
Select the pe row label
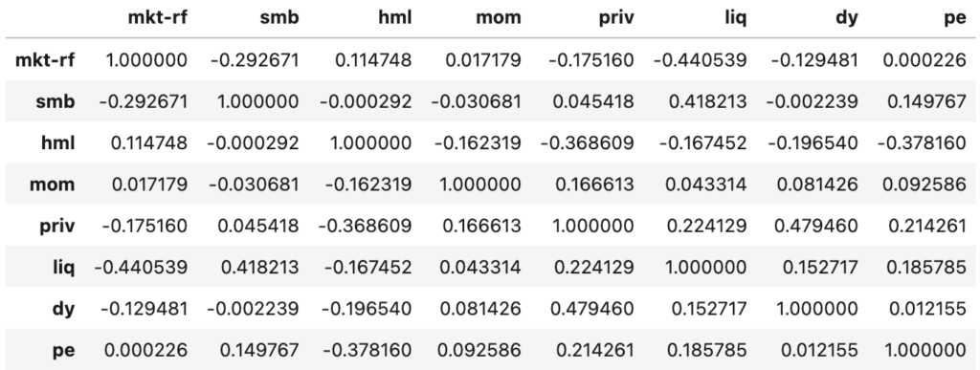(64, 350)
